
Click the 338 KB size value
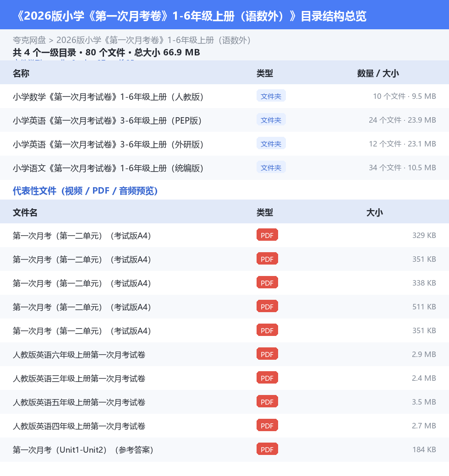(424, 283)
